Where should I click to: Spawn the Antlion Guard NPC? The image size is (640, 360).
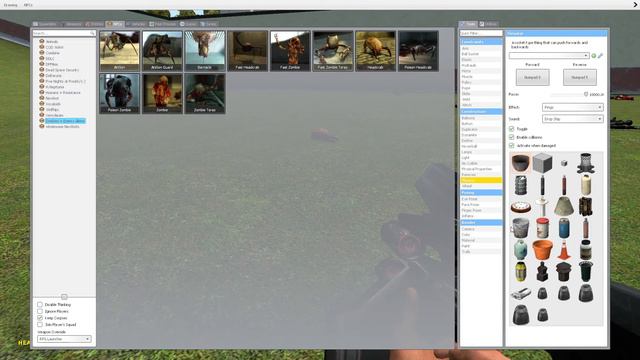[162, 51]
